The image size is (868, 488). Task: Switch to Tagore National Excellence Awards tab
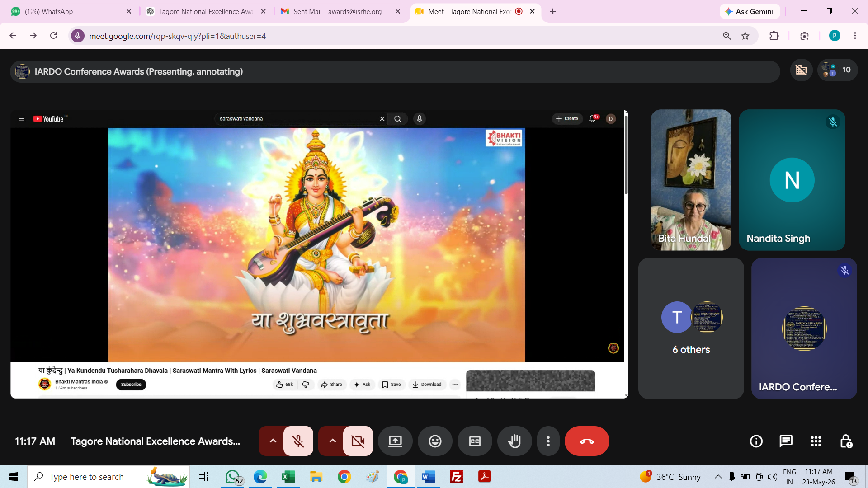pyautogui.click(x=206, y=11)
